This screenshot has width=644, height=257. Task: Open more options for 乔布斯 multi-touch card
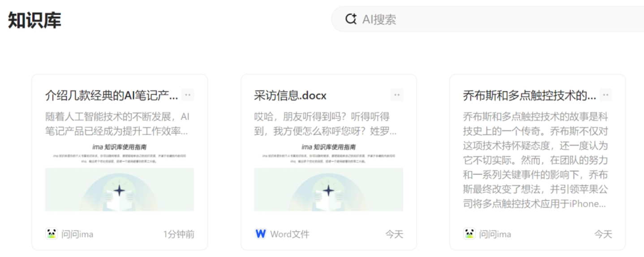tap(605, 95)
